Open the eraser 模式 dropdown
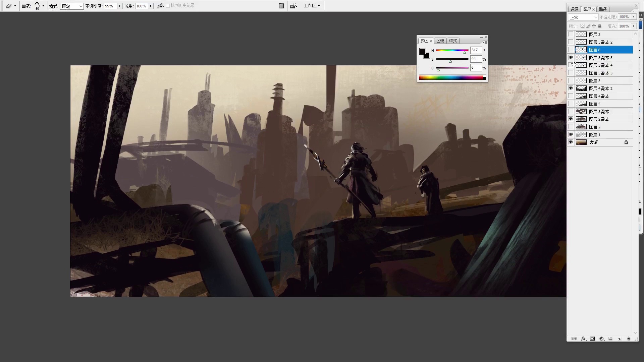644x362 pixels. click(x=71, y=6)
